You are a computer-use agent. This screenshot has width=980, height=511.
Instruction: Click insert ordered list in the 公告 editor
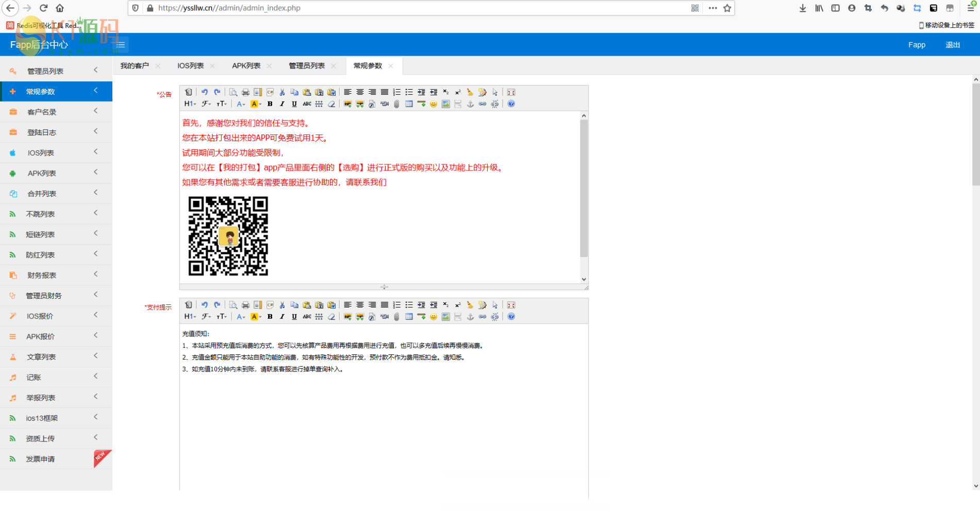[396, 92]
